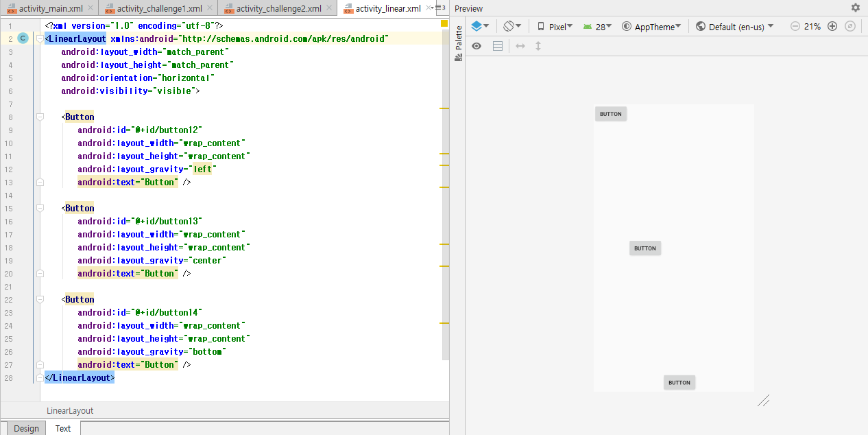Click the expand horizontally icon
This screenshot has width=868, height=435.
tap(520, 46)
